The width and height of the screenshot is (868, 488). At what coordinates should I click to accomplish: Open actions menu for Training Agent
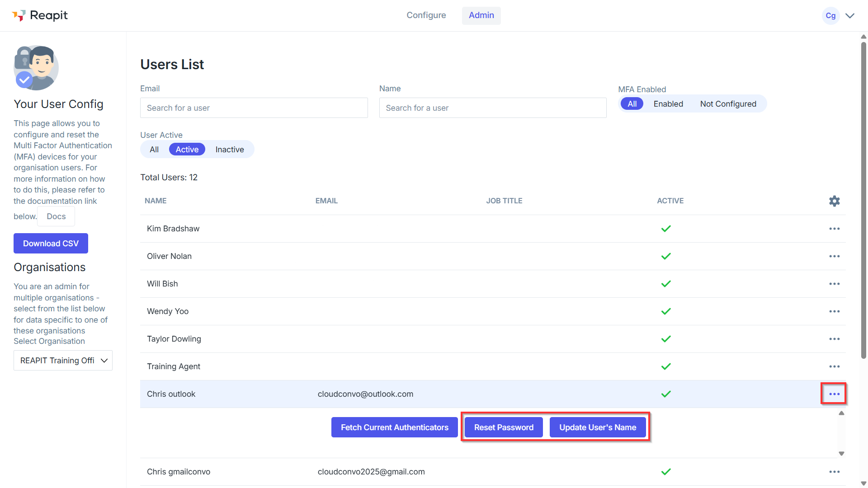tap(834, 366)
